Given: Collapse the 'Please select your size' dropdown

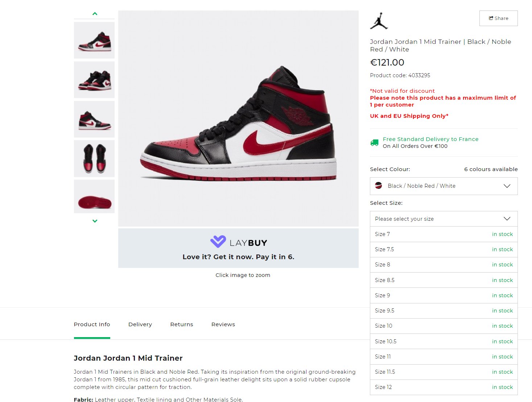Looking at the screenshot, I should pyautogui.click(x=444, y=219).
